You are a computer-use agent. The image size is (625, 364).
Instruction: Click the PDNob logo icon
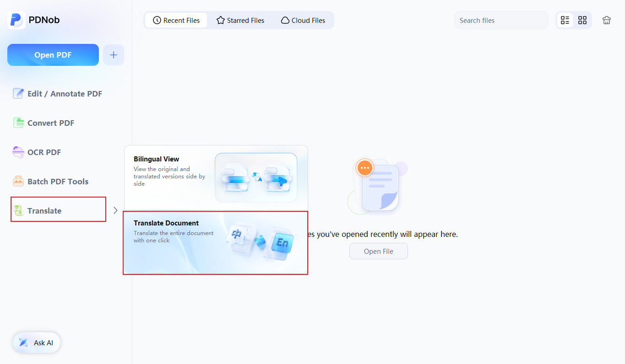point(16,20)
